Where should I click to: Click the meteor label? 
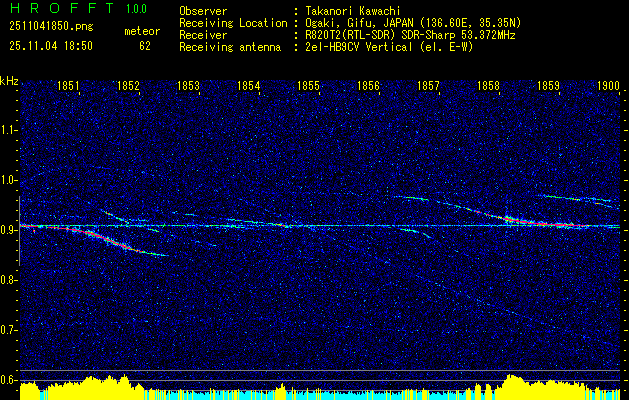142,31
